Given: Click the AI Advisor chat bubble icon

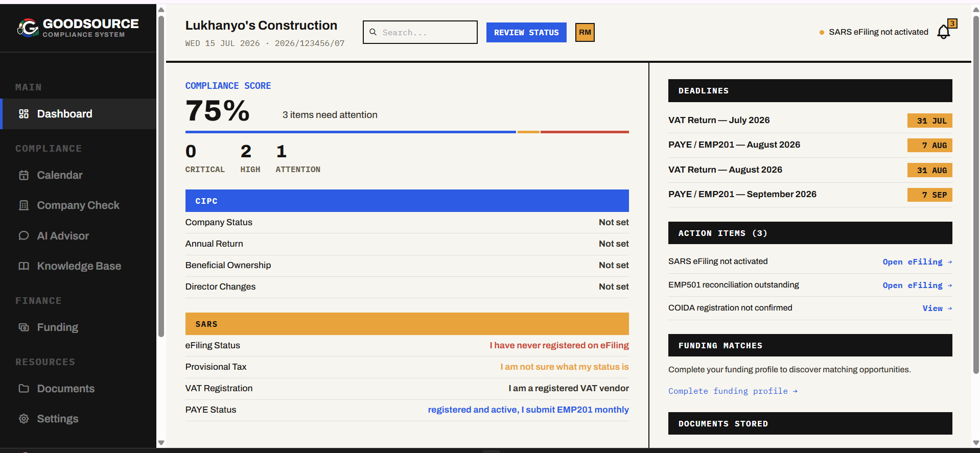Looking at the screenshot, I should 24,236.
